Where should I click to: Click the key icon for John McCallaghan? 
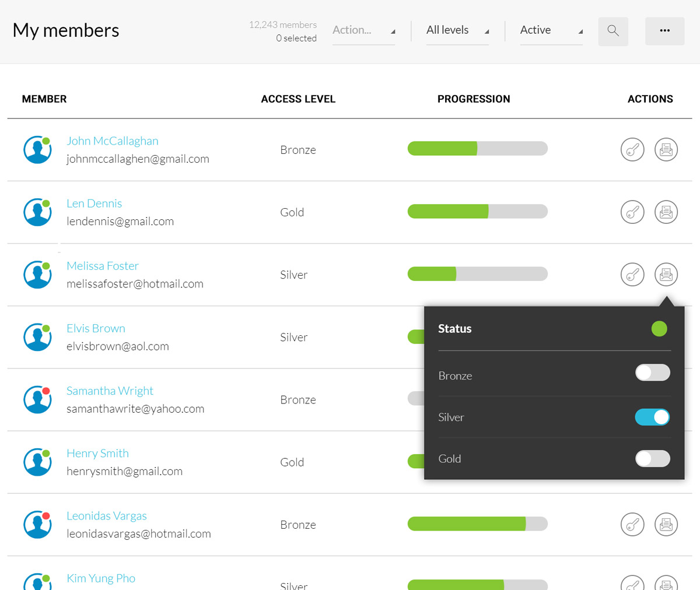pyautogui.click(x=632, y=150)
